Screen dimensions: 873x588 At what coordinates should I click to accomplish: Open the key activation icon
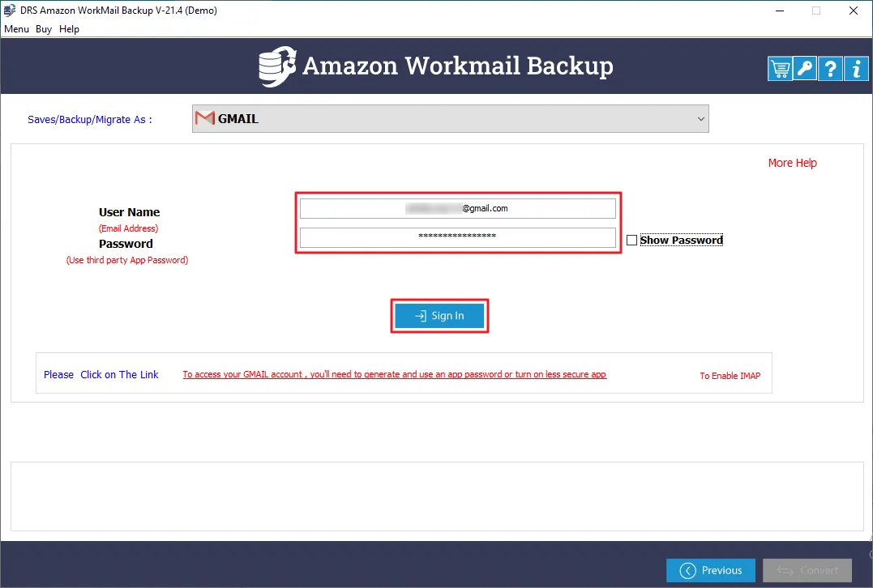point(805,69)
